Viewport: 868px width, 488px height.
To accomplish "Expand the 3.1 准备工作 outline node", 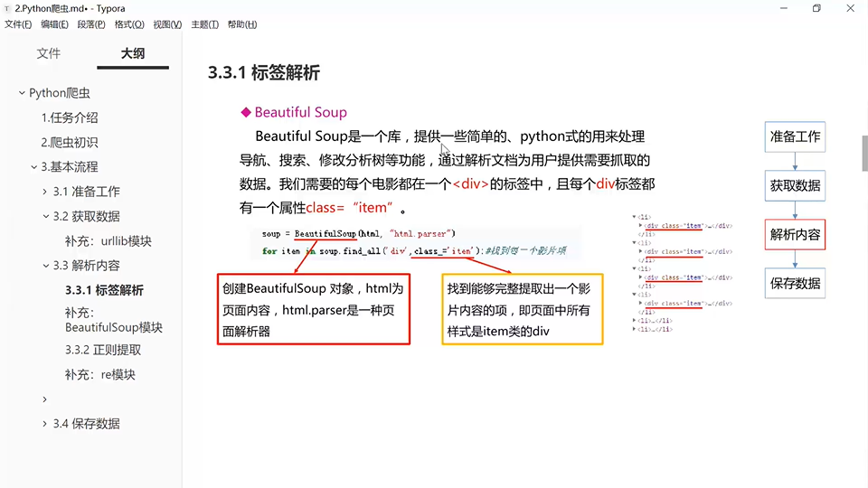I will 45,192.
